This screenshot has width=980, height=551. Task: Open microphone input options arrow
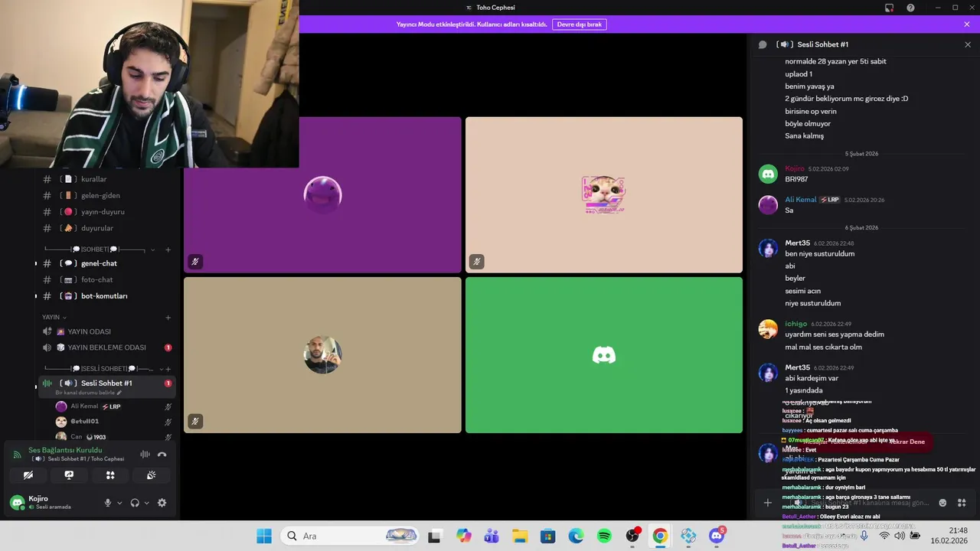coord(119,503)
